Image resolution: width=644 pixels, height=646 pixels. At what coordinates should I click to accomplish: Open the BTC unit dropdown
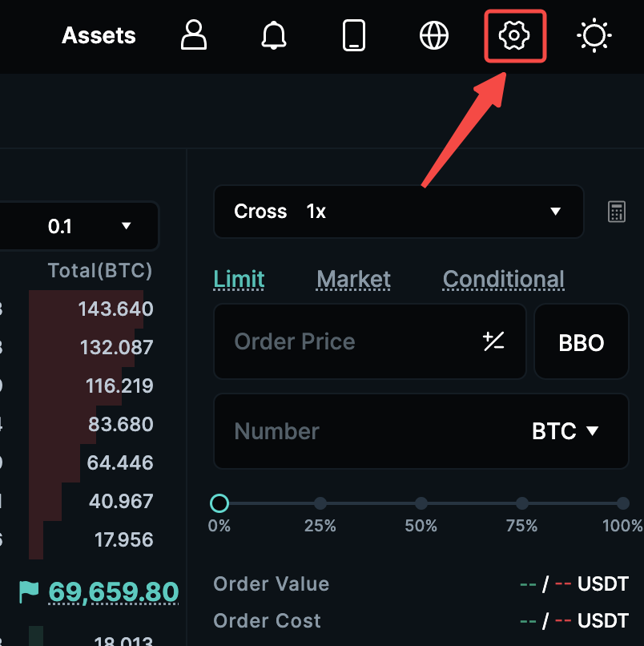(565, 431)
